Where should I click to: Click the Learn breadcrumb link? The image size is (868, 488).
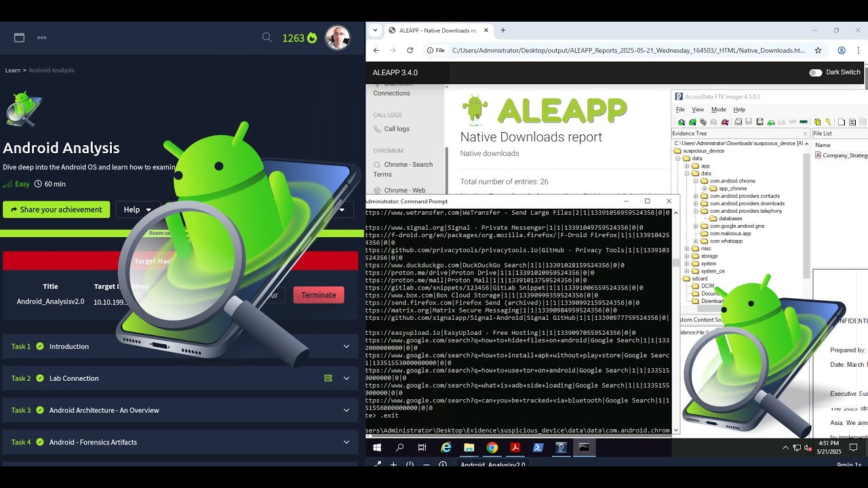[x=13, y=70]
